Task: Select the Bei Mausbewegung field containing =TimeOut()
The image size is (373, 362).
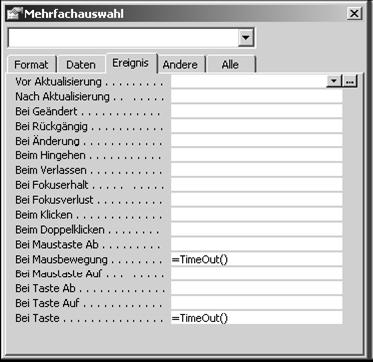Action: pos(257,259)
